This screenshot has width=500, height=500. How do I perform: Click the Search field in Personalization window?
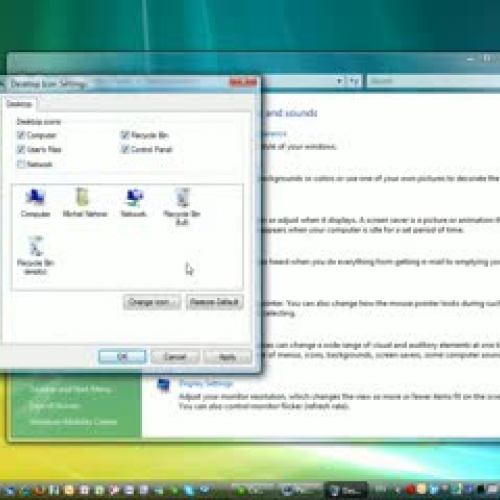point(433,81)
